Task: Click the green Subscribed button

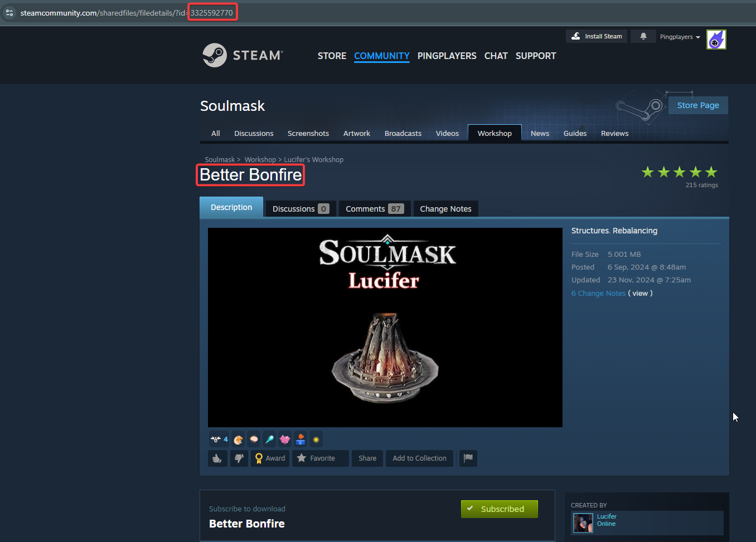Action: point(500,509)
